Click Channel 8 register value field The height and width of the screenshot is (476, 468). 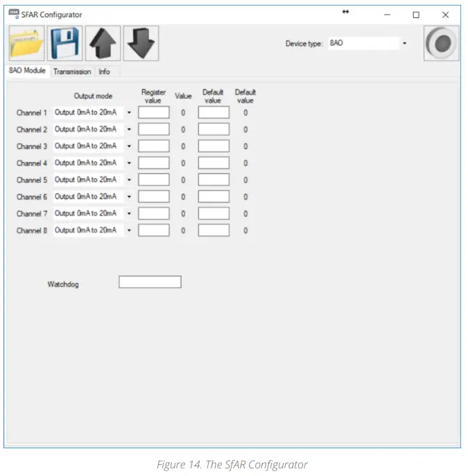(x=154, y=231)
